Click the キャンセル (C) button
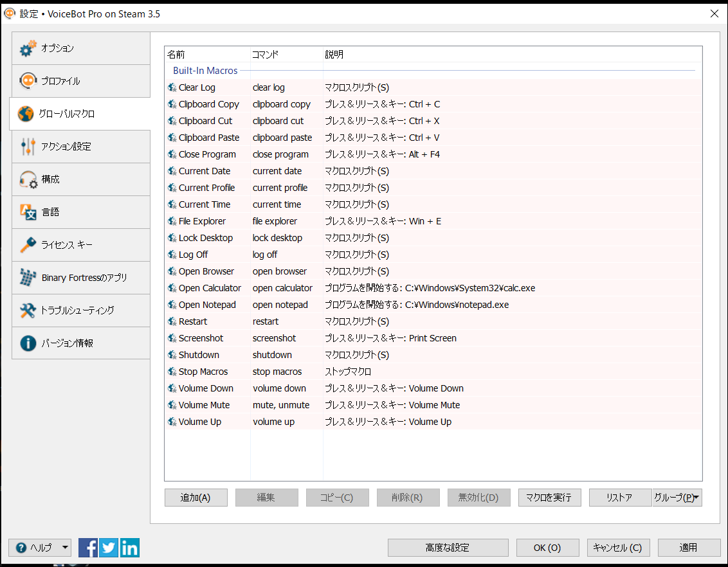Viewport: 728px width, 567px height. (619, 548)
